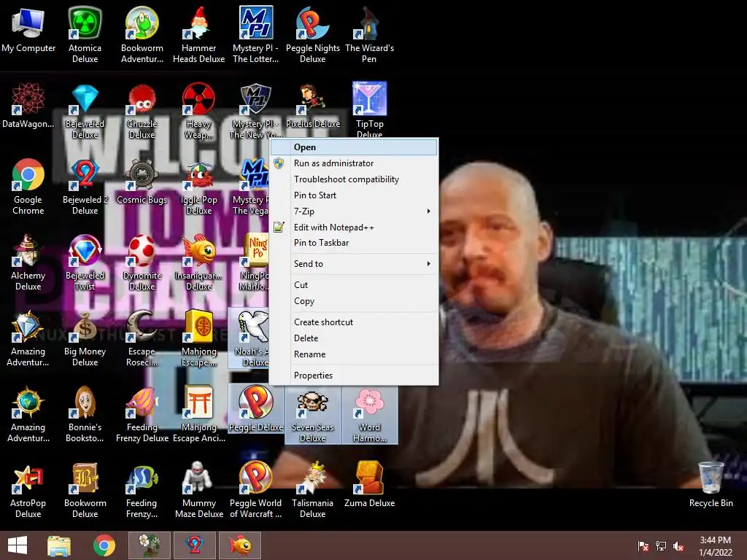Select the Bookworm Deluxe shortcut
This screenshot has height=560, width=747.
click(x=85, y=489)
